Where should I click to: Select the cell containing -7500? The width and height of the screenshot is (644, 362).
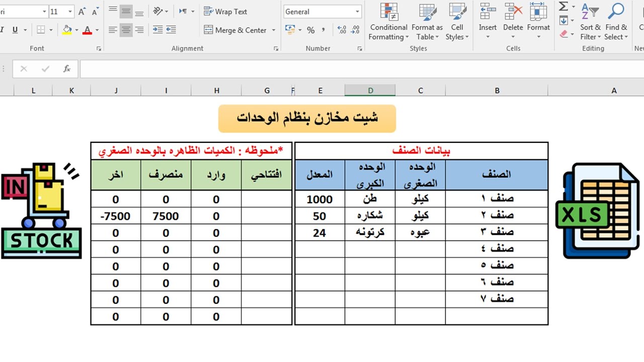[116, 216]
